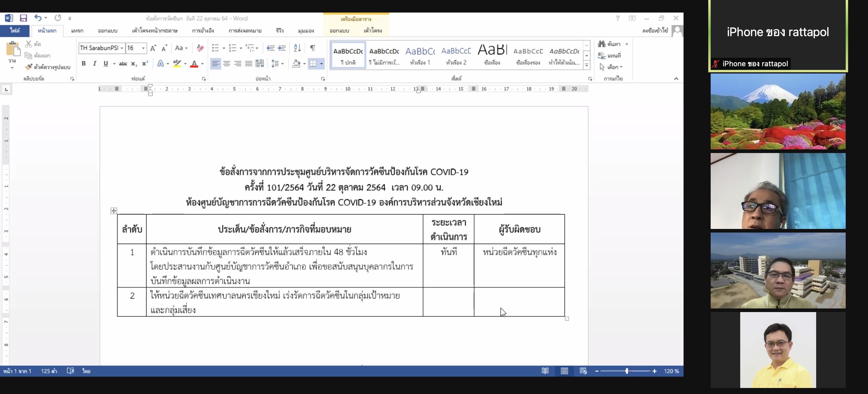Click the yellow text highlight color
The image size is (868, 394).
point(177,64)
